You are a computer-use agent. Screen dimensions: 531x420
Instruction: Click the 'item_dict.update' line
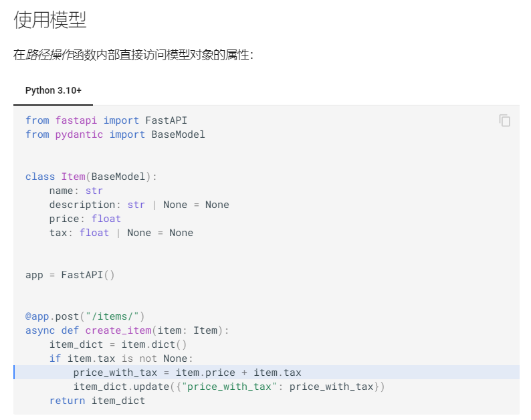pyautogui.click(x=229, y=387)
